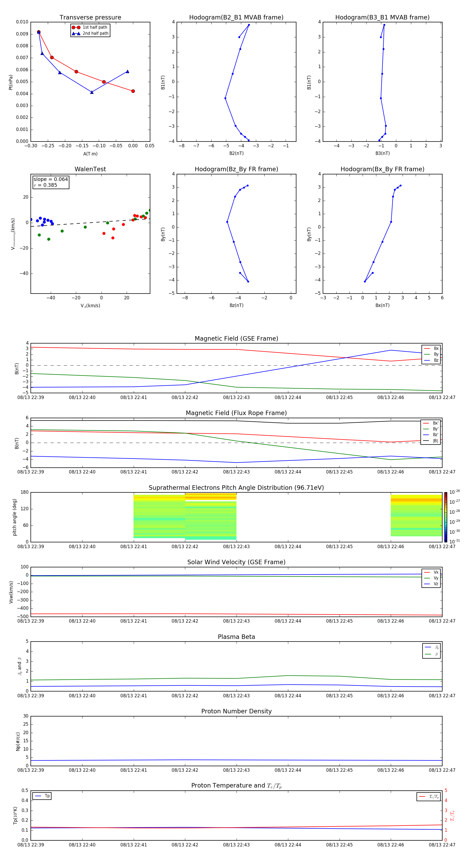The width and height of the screenshot is (473, 868).
Task: Click the Bx' legend entry in Flux Rope plot
Action: click(x=431, y=423)
